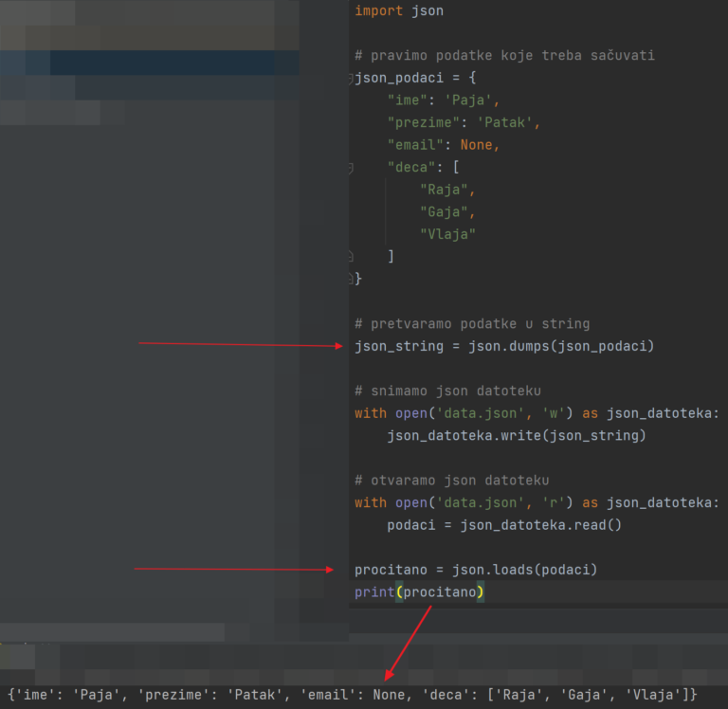Place cursor on 'json_podaci = {' line
This screenshot has width=728, height=709.
click(415, 78)
